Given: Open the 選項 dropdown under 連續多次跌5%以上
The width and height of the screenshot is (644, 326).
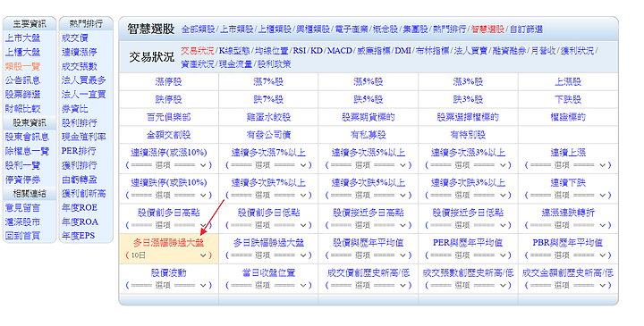Looking at the screenshot, I should (369, 196).
